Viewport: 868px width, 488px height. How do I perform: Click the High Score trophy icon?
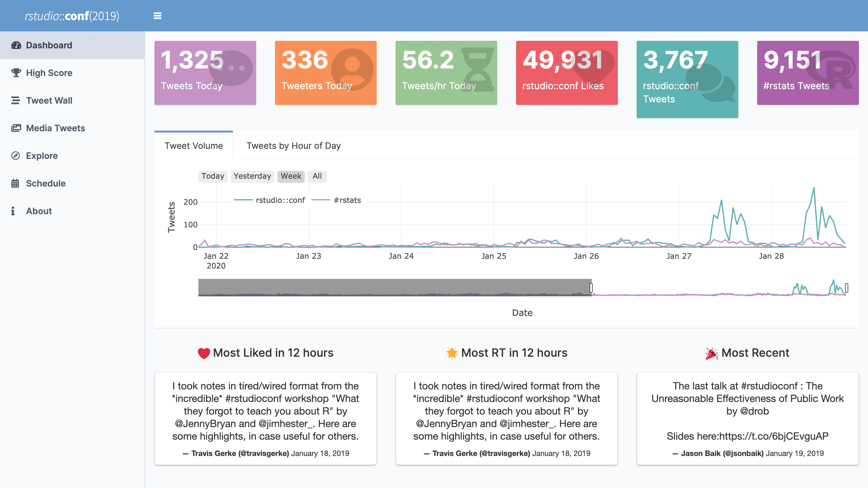(16, 73)
